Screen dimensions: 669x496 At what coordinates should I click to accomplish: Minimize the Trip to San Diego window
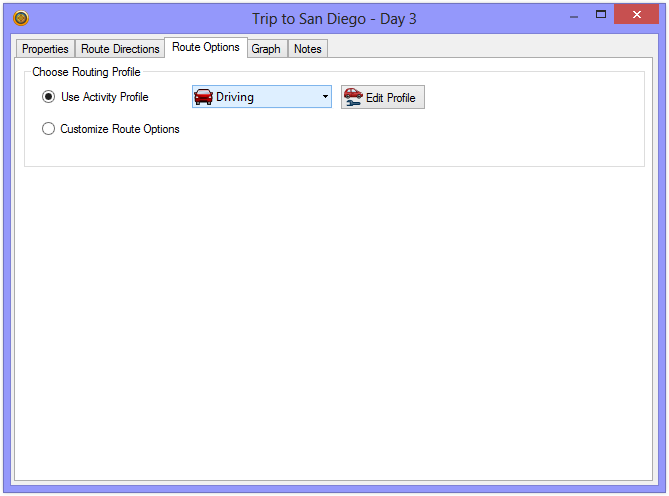pyautogui.click(x=573, y=15)
